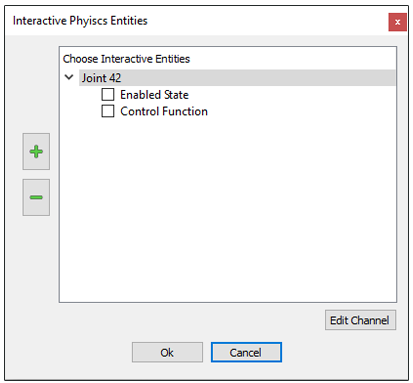This screenshot has width=413, height=383.
Task: Click the Choose Interactive Entities header
Action: tap(126, 59)
